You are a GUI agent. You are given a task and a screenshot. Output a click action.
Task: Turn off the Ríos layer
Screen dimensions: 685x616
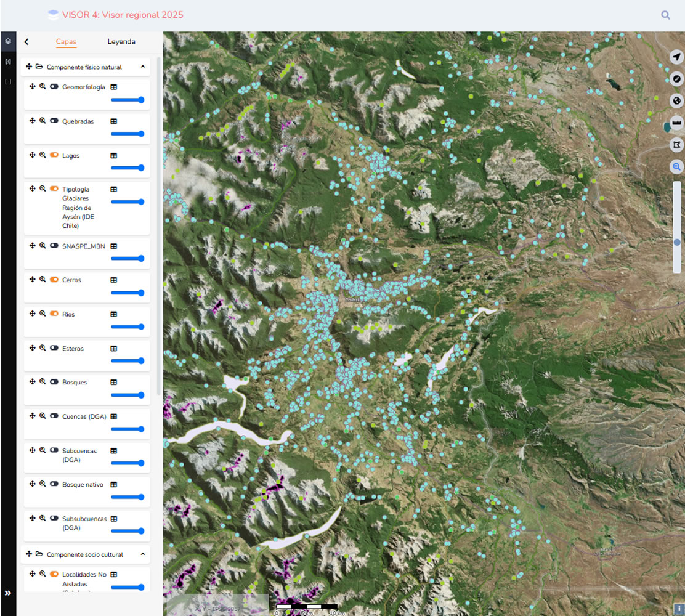click(54, 314)
